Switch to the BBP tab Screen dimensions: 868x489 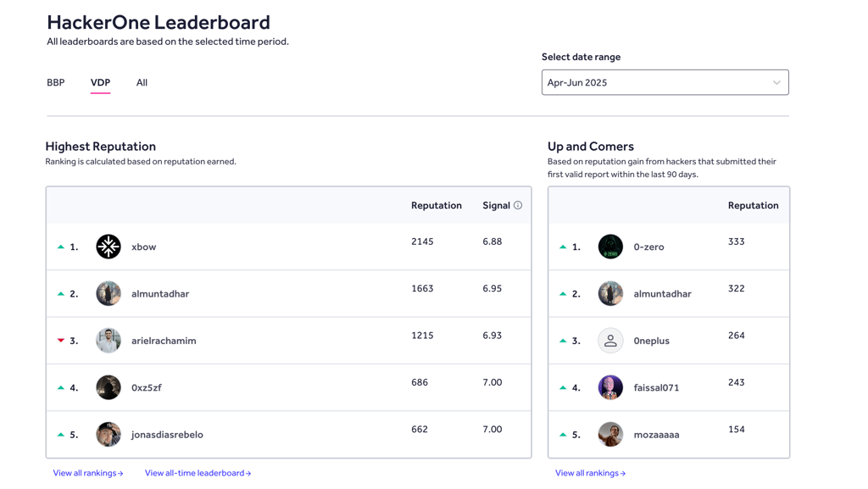(56, 82)
